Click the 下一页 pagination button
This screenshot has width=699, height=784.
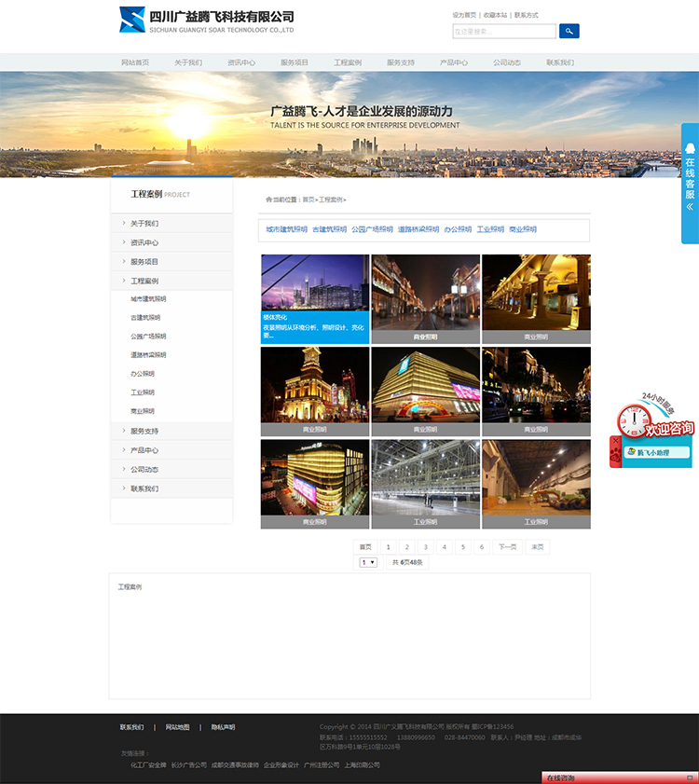click(507, 547)
